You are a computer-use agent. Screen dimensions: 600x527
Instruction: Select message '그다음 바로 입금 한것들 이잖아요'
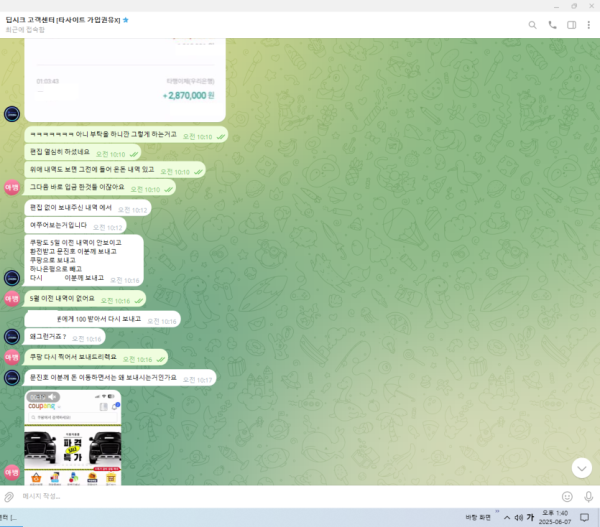[x=100, y=188]
